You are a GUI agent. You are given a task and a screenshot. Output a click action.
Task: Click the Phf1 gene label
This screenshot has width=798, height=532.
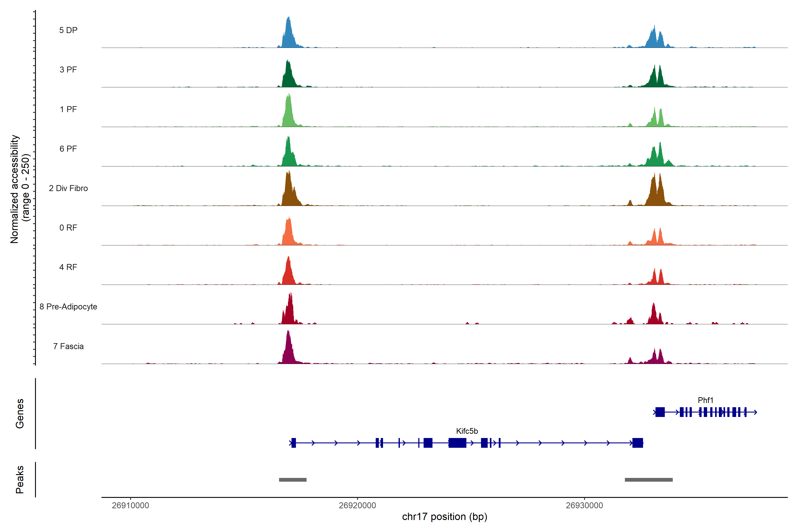[x=705, y=400]
